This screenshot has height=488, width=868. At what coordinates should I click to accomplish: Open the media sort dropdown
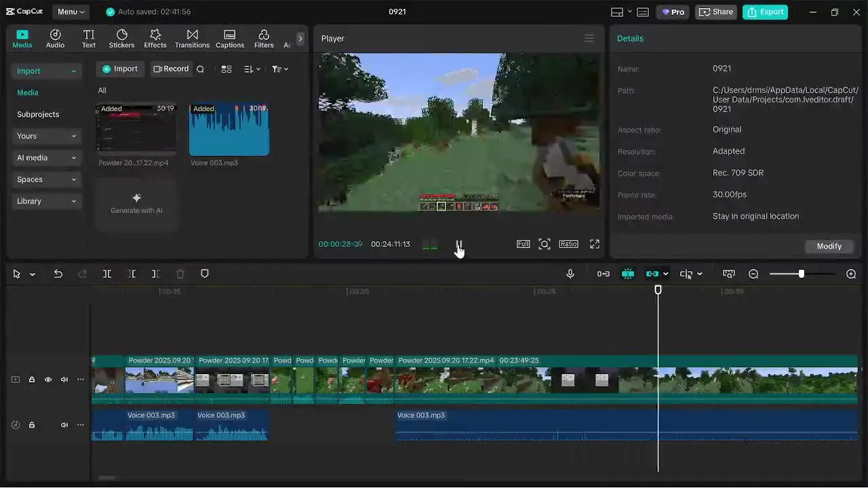252,69
